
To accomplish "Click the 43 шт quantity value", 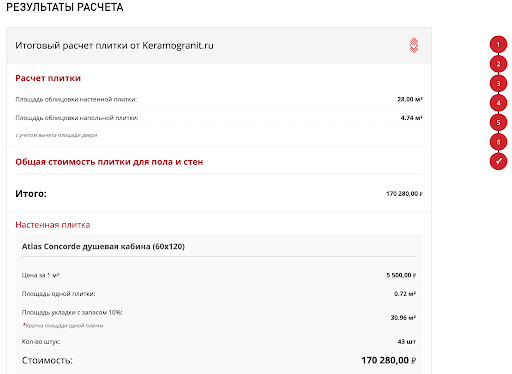I will pos(407,342).
